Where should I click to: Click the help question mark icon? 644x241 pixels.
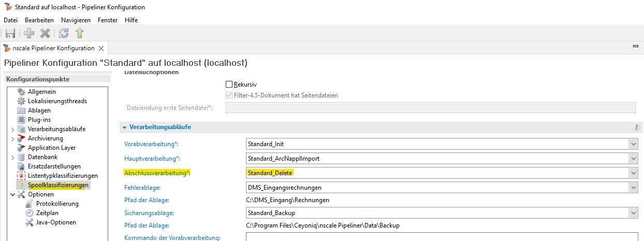point(636,127)
